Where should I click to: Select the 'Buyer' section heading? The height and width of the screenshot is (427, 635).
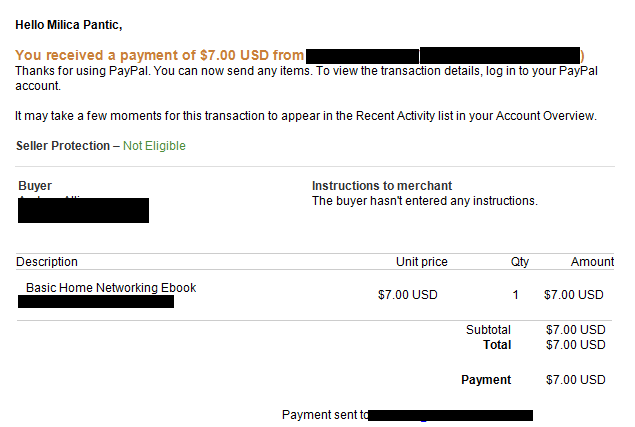point(35,186)
